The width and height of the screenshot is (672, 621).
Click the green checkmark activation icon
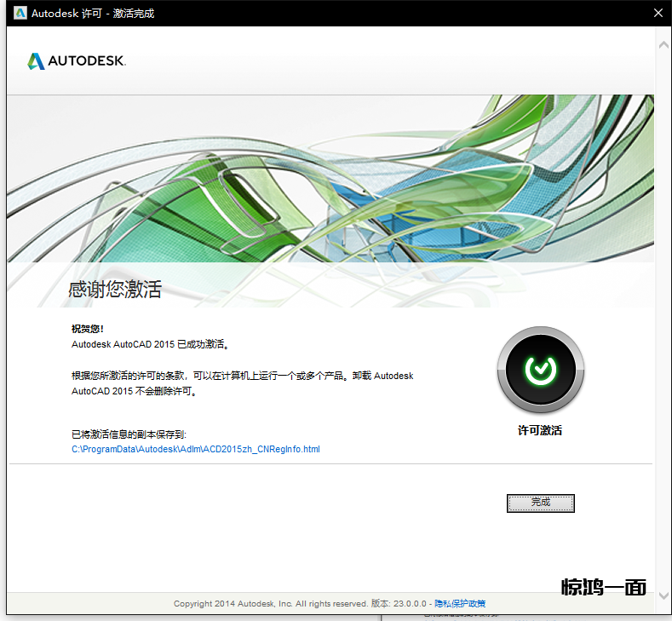tap(540, 369)
